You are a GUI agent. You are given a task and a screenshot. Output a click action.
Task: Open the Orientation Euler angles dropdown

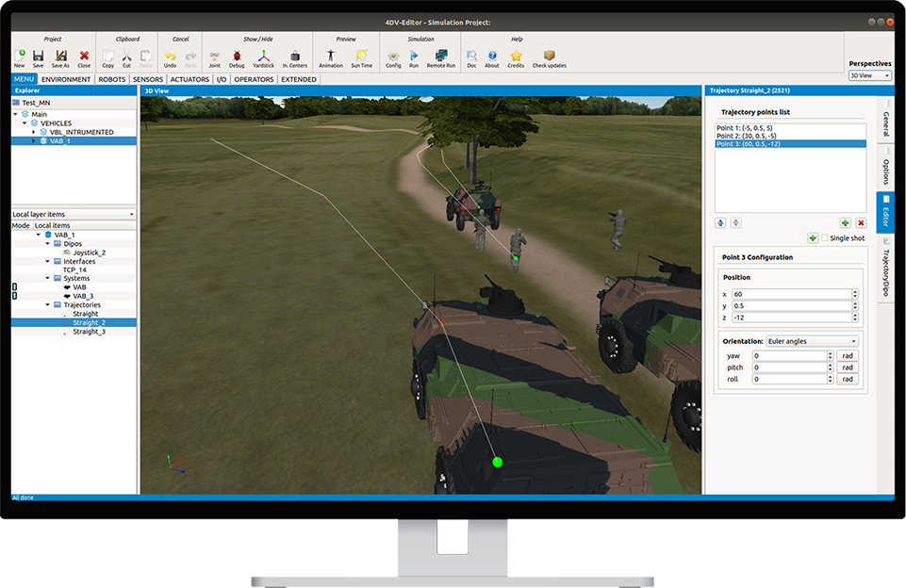(x=810, y=341)
